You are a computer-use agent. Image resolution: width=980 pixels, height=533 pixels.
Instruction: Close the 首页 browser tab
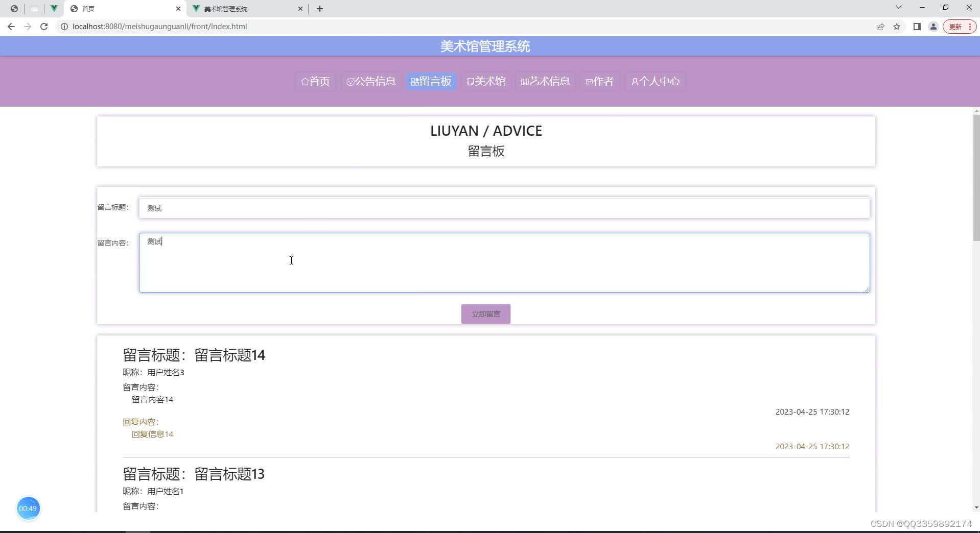point(178,9)
